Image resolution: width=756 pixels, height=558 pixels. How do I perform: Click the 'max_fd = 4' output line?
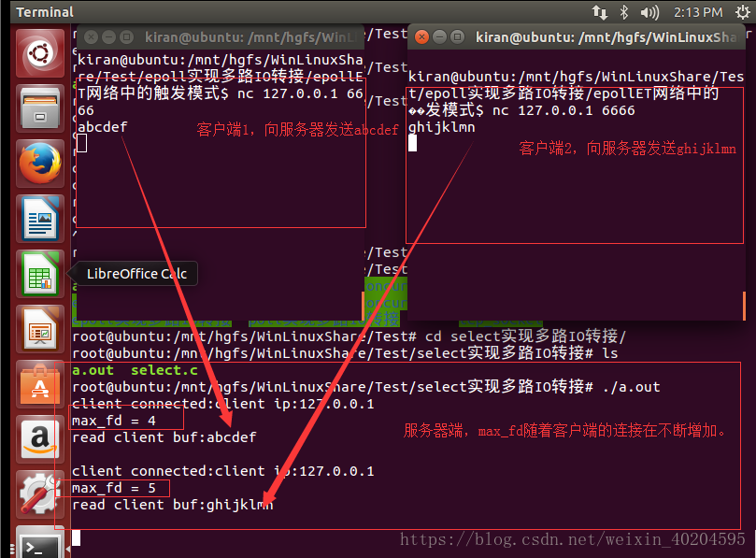[x=114, y=421]
